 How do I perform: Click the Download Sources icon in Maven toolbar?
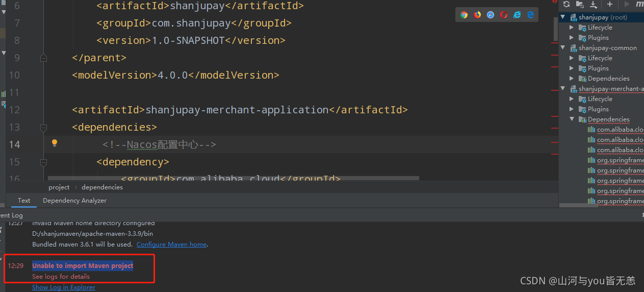(x=594, y=4)
